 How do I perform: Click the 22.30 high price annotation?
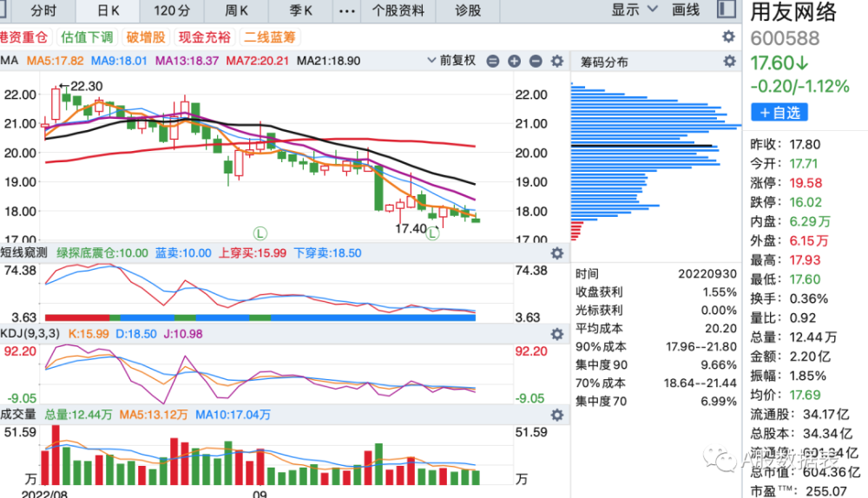tap(82, 86)
